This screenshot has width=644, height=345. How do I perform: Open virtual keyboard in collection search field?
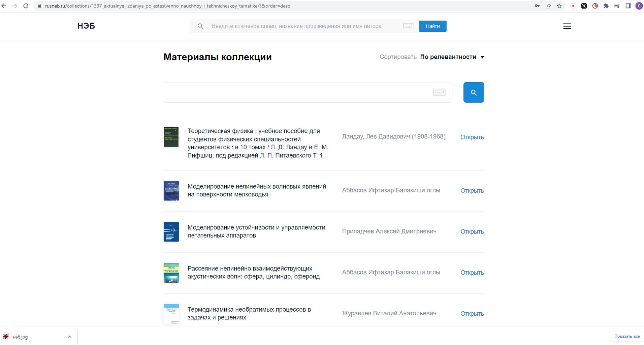[439, 92]
